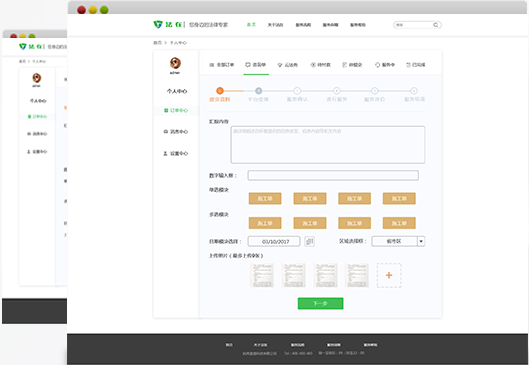Select the second option in the 单选模块 row
This screenshot has height=365, width=529.
310,198
